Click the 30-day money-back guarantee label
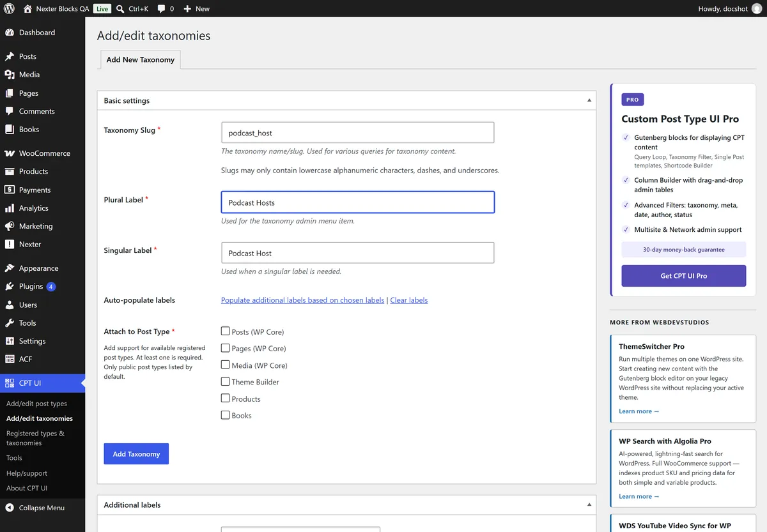This screenshot has width=767, height=532. pos(684,250)
